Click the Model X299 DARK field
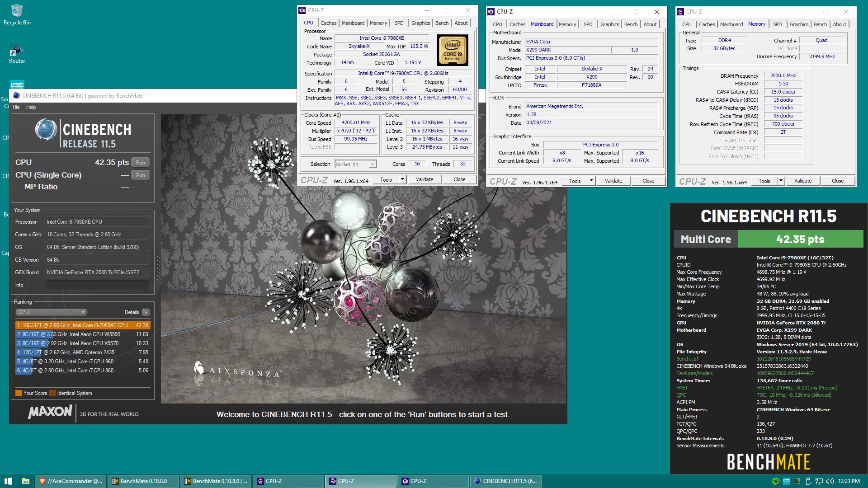The image size is (868, 488). tap(567, 50)
